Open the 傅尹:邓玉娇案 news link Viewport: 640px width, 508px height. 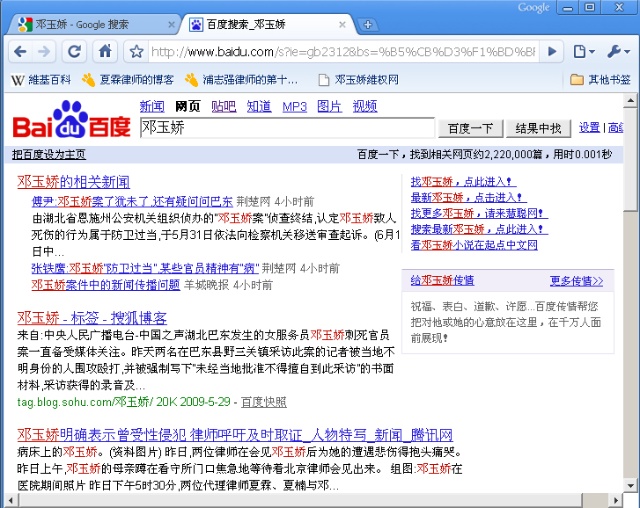click(132, 202)
